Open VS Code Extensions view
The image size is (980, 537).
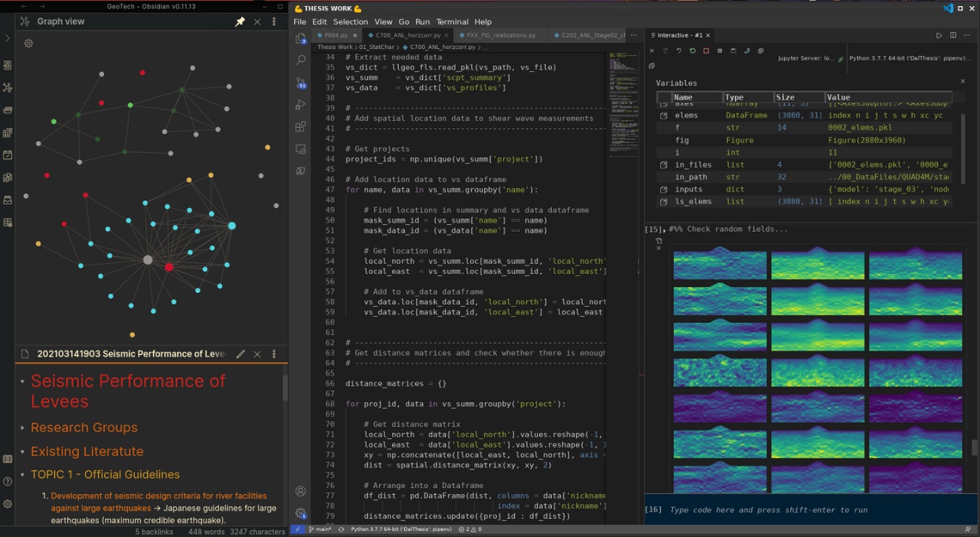pyautogui.click(x=301, y=127)
